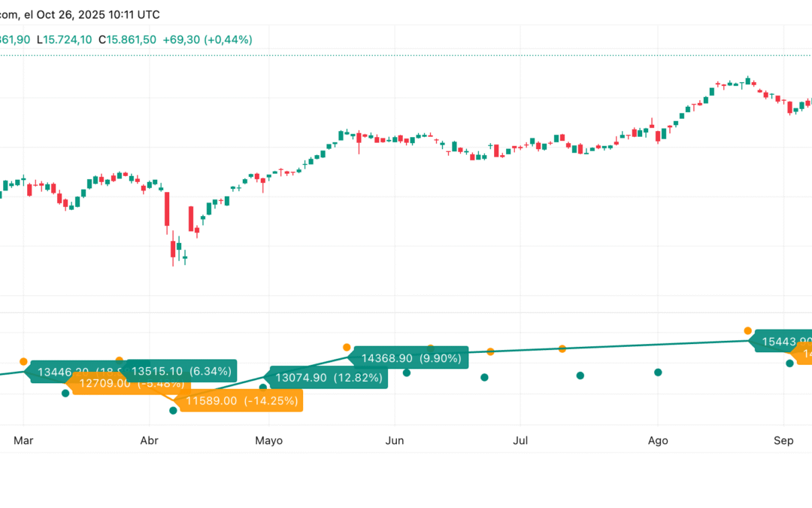This screenshot has height=508, width=812.
Task: Click the low price value L15.724,10
Action: [x=64, y=39]
